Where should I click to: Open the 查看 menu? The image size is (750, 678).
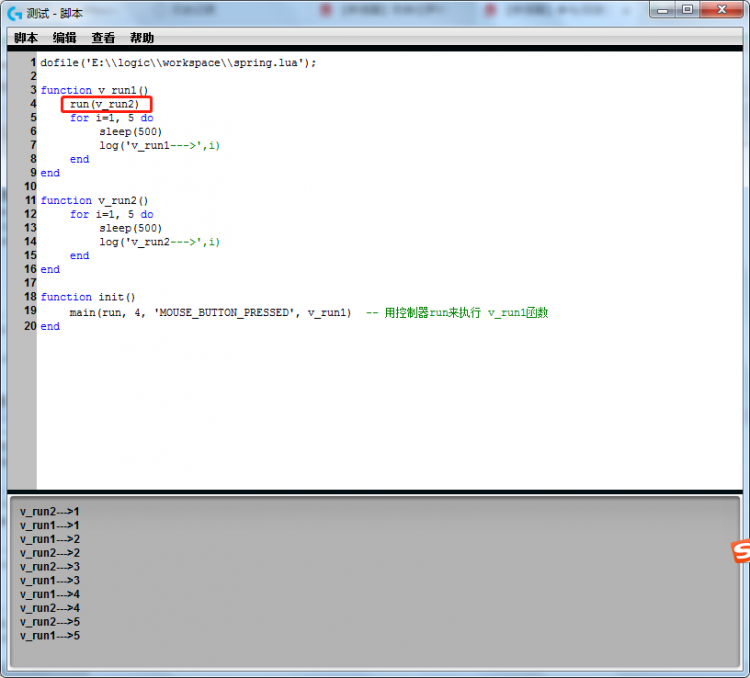click(103, 38)
